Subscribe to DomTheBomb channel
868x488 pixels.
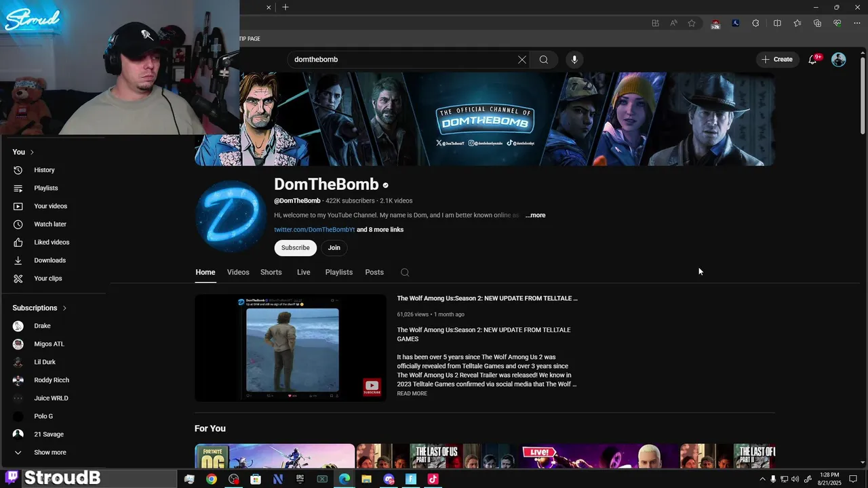coord(296,248)
